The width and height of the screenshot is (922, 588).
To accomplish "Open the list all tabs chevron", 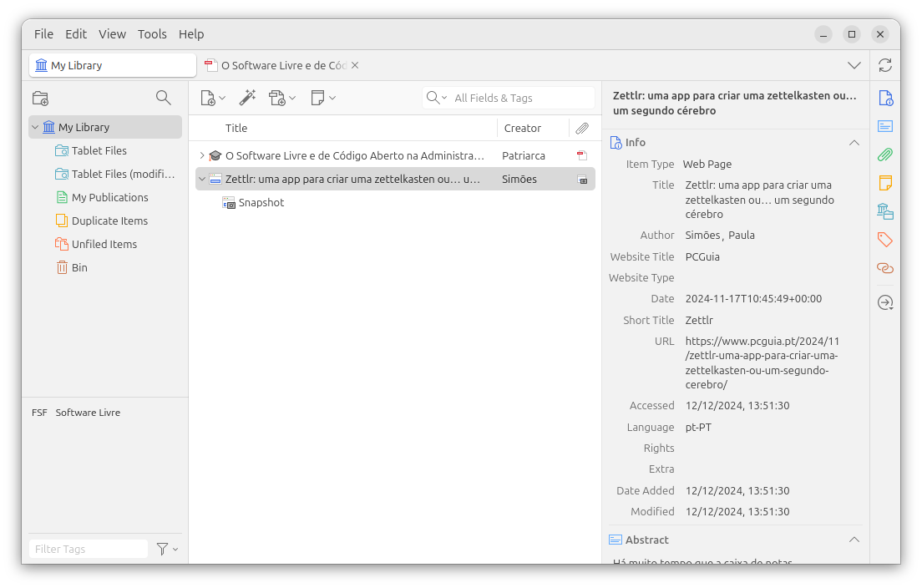I will tap(854, 65).
